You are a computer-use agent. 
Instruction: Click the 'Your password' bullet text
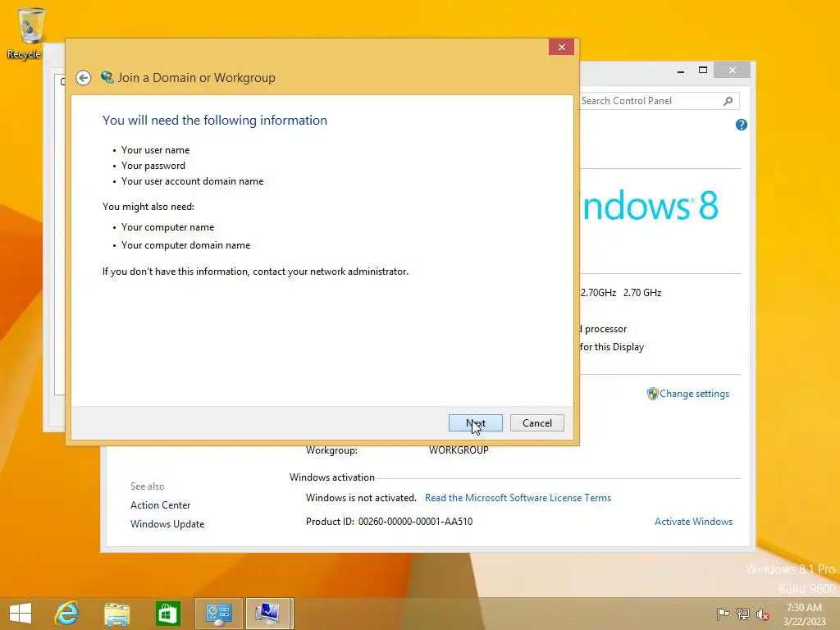(x=153, y=166)
